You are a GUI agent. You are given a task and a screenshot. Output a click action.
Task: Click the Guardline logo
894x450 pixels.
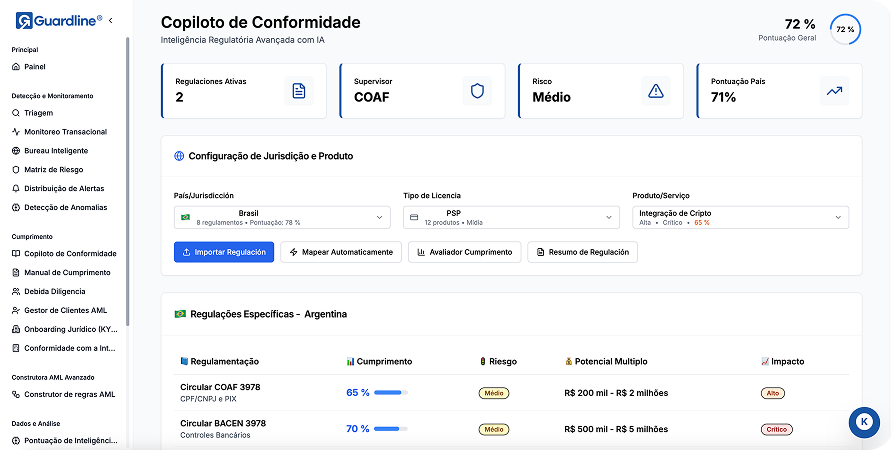[59, 20]
